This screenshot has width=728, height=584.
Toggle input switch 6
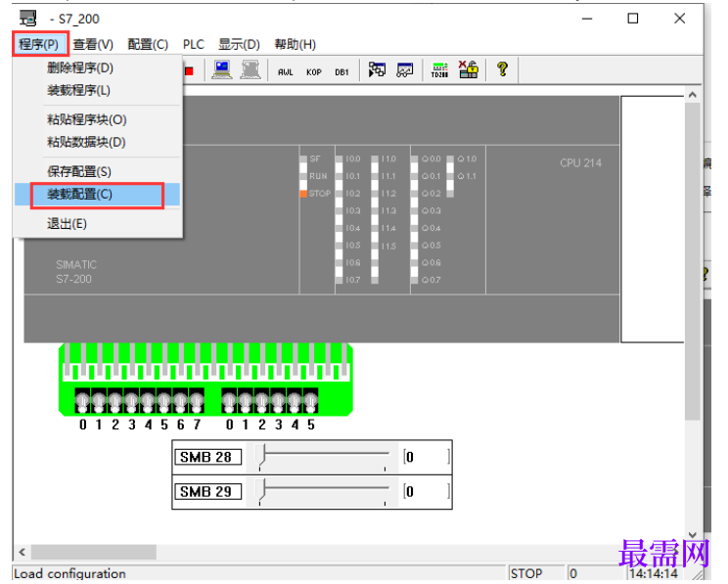180,401
